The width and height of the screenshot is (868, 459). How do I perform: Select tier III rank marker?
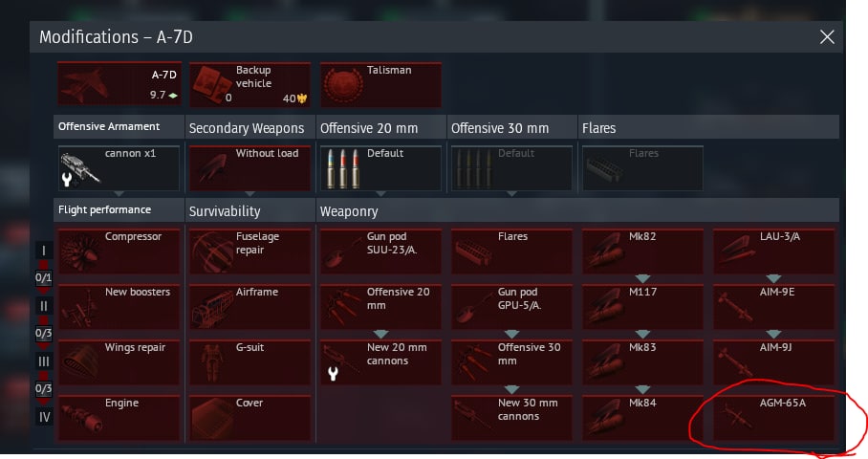44,361
